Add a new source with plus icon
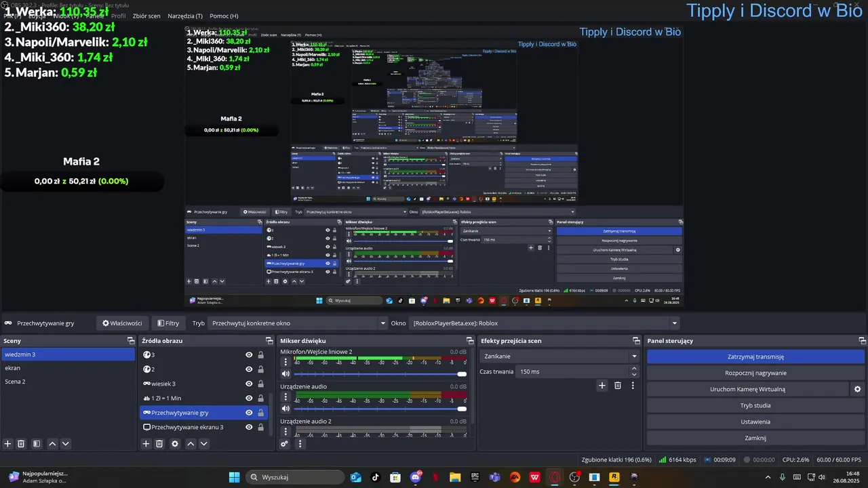Image resolution: width=868 pixels, height=488 pixels. (146, 444)
